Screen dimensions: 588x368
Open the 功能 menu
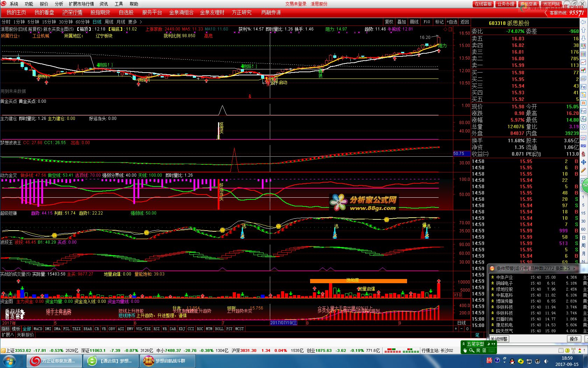tap(29, 4)
